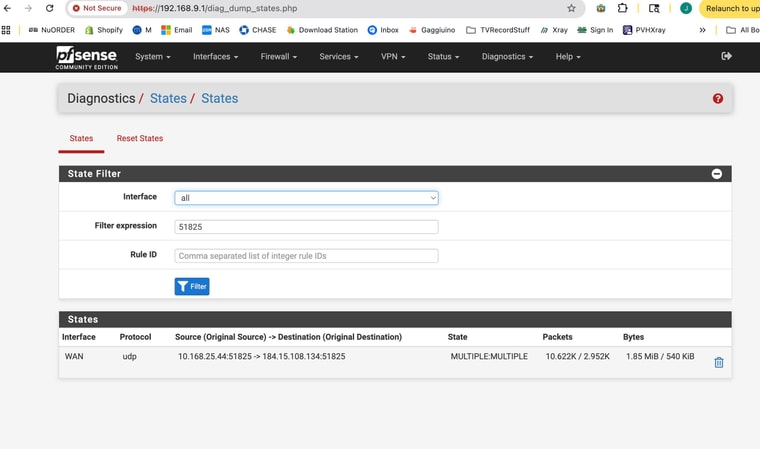The width and height of the screenshot is (760, 449).
Task: Open the browser extensions puzzle icon
Action: (623, 8)
